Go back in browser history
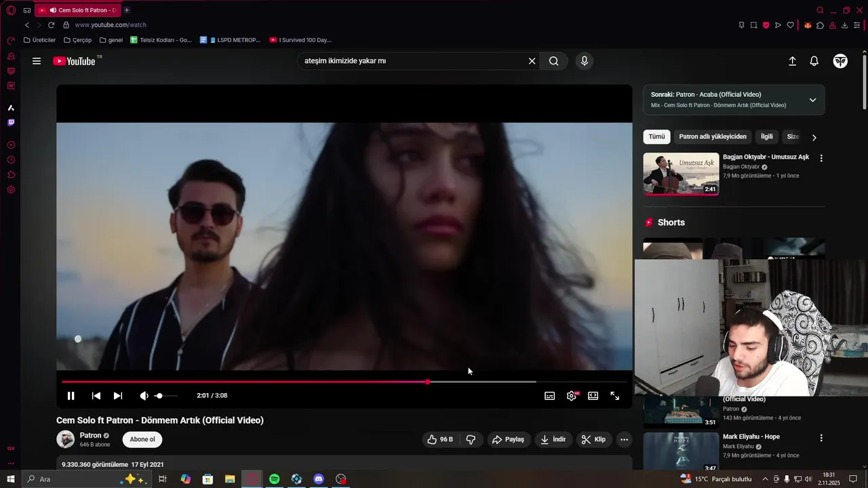The width and height of the screenshot is (868, 488). point(27,25)
